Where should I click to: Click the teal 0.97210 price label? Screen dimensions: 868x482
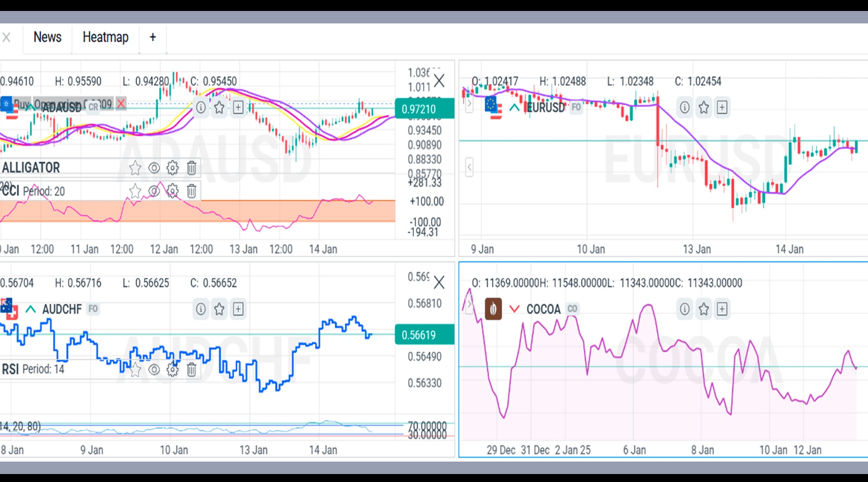(425, 109)
